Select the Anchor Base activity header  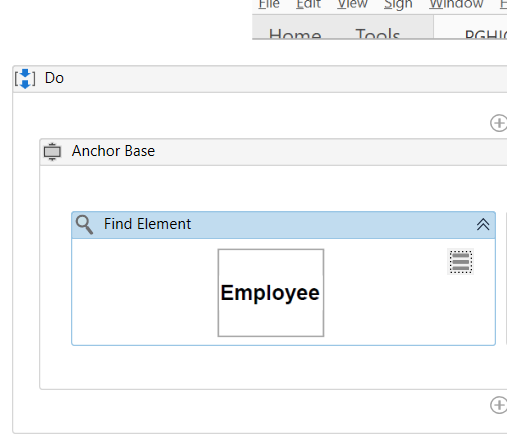pyautogui.click(x=273, y=152)
